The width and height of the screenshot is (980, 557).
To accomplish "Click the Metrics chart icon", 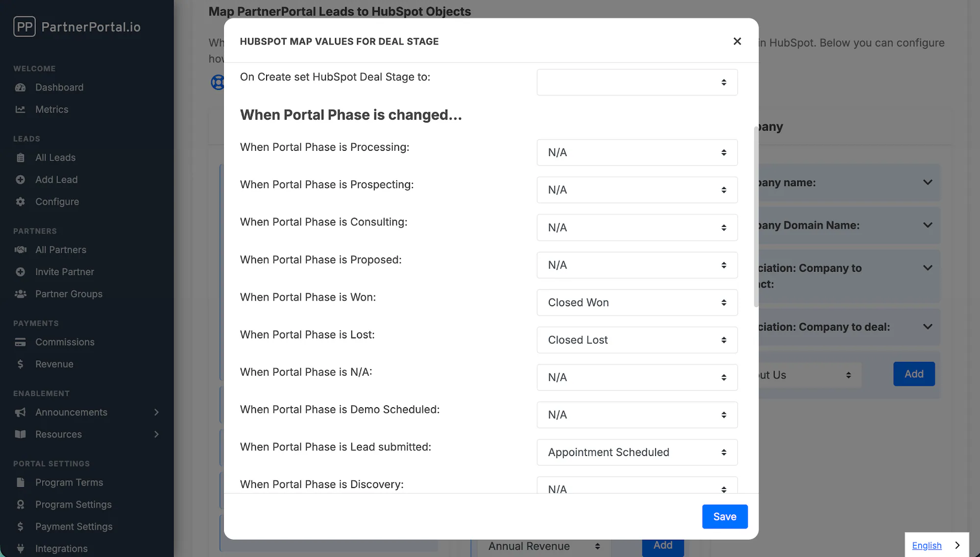I will click(20, 110).
